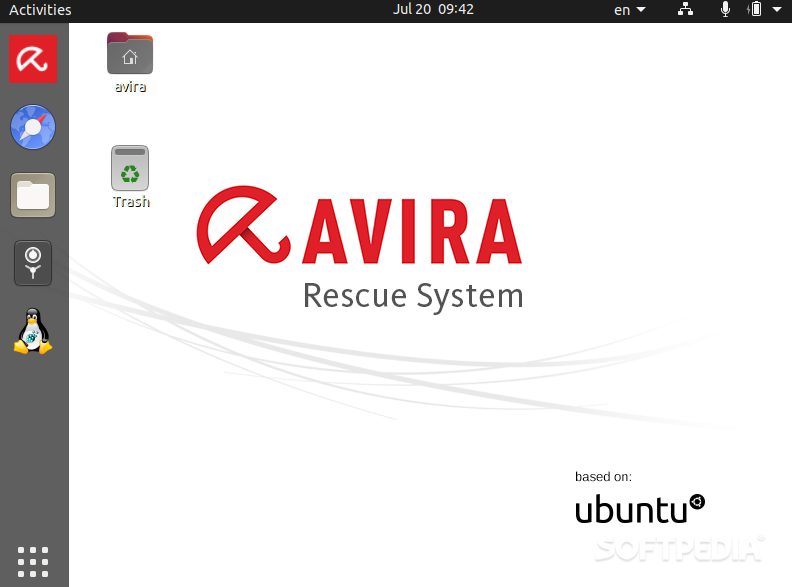Expand the system menu arrow
Viewport: 792px width, 587px height.
777,9
